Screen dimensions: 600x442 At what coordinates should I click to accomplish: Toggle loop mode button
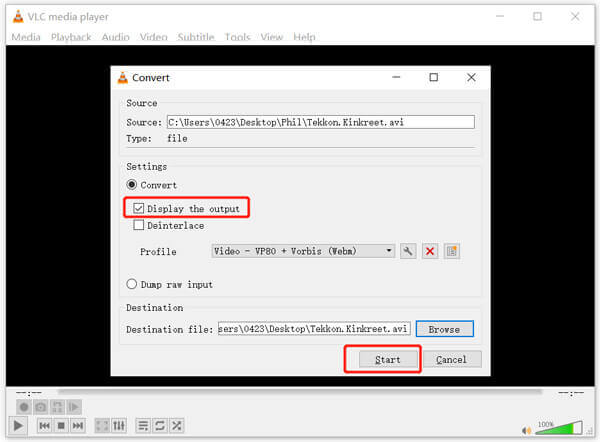(160, 426)
